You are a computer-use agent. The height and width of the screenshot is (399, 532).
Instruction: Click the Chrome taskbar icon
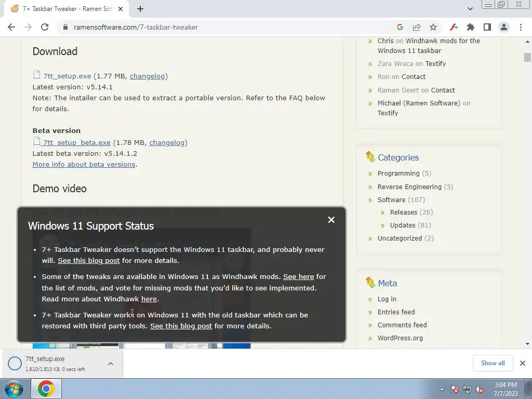click(x=46, y=389)
